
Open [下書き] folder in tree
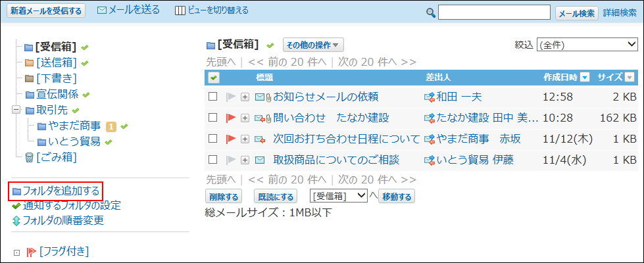coord(57,78)
